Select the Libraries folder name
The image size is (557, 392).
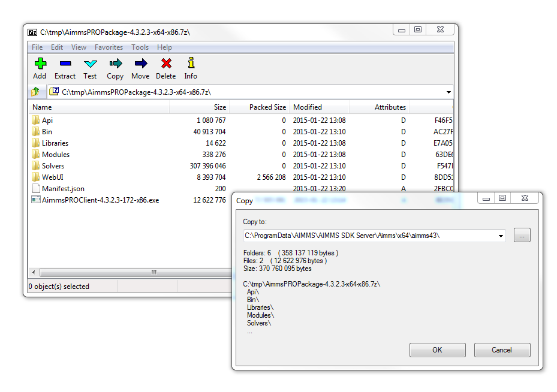(x=55, y=143)
